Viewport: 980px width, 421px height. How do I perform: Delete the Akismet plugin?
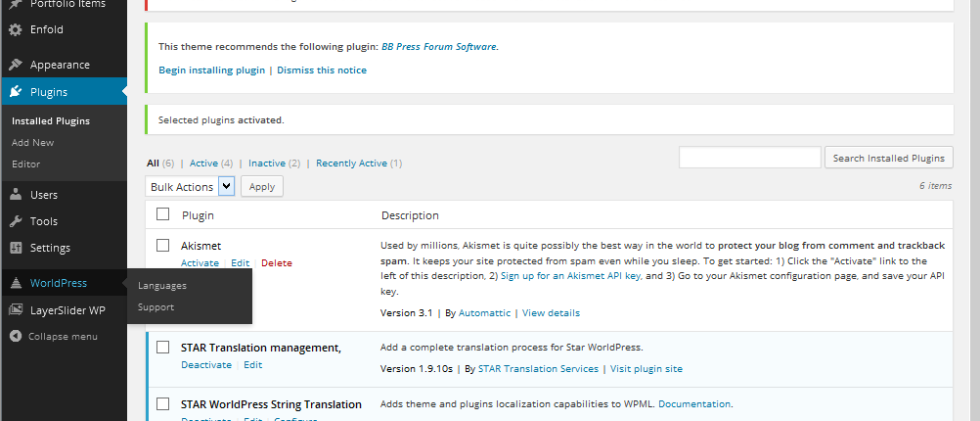[x=276, y=263]
